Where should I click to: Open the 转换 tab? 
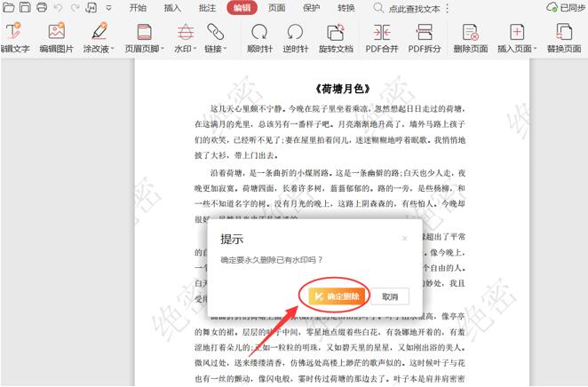pyautogui.click(x=346, y=8)
